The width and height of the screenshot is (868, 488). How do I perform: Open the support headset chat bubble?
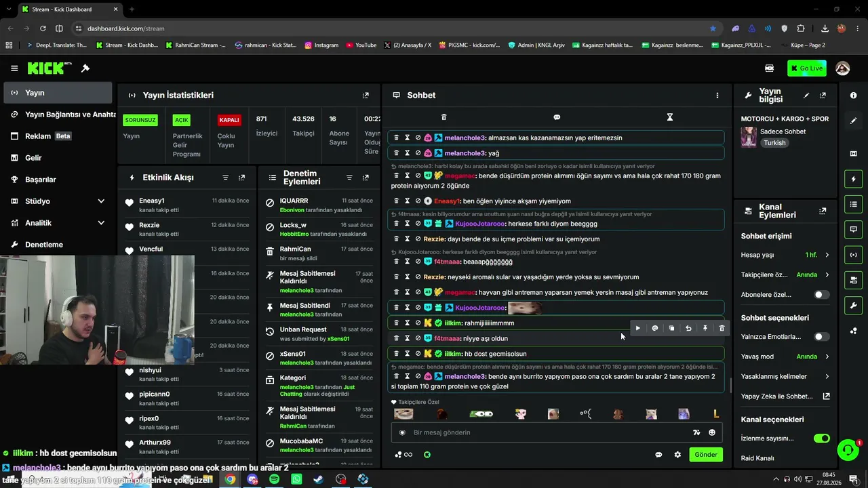point(847,449)
